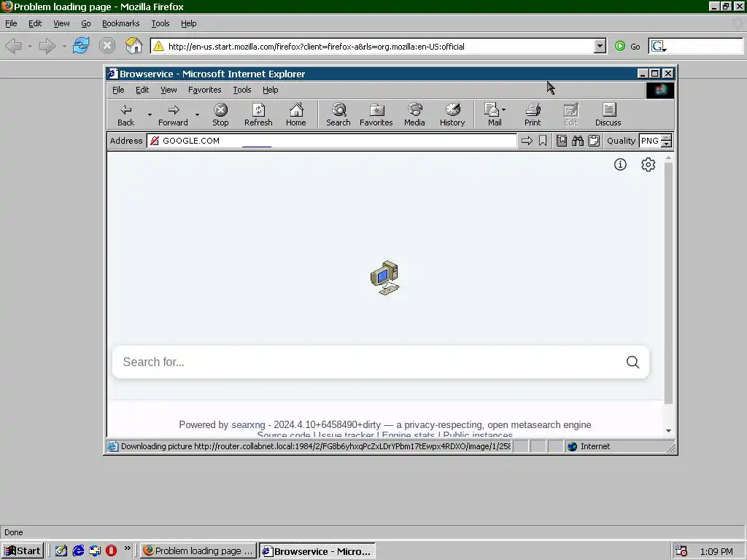This screenshot has height=560, width=747.
Task: Increase Quality using the spinner up arrow
Action: coord(667,137)
